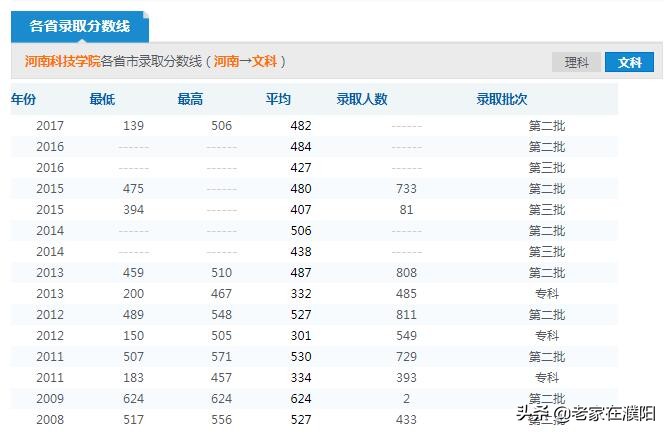Click the 最低 column header
Viewport: 668px width, 434px height.
pyautogui.click(x=102, y=99)
